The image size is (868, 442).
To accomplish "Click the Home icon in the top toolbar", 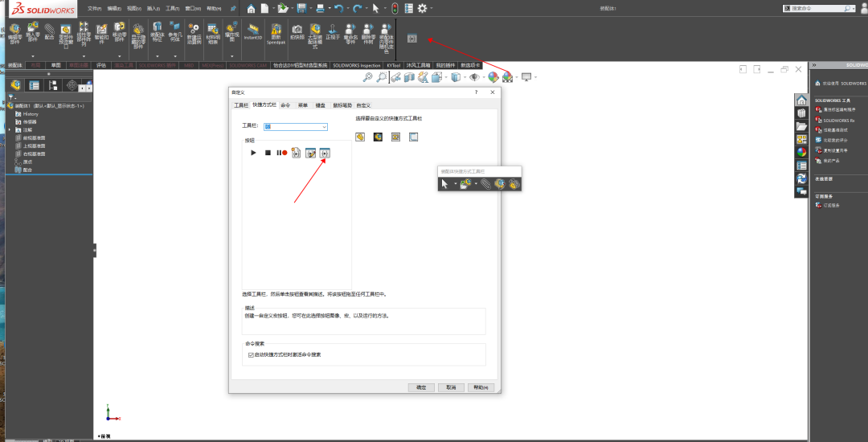I will point(252,8).
